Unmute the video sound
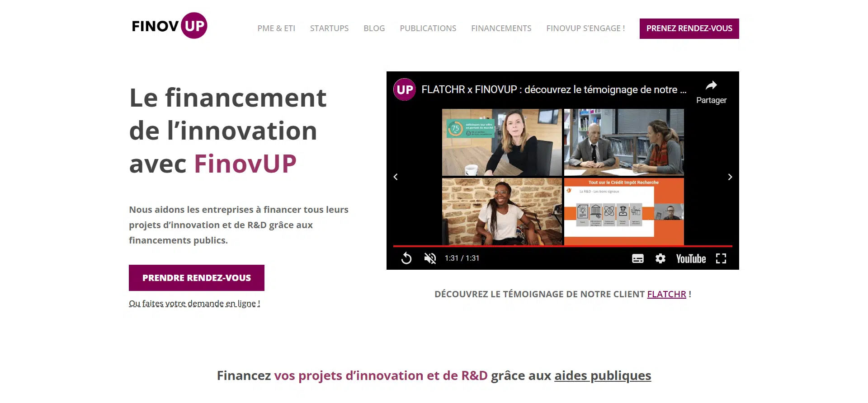The image size is (868, 403). [430, 258]
